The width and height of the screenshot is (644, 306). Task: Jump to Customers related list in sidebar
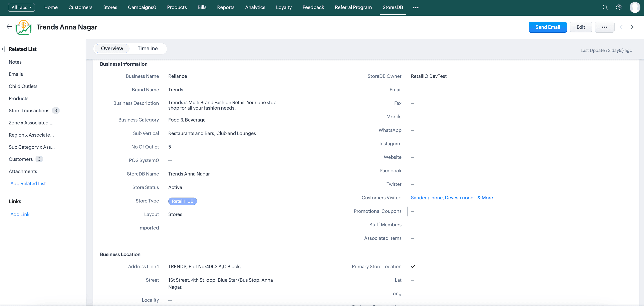(21, 159)
